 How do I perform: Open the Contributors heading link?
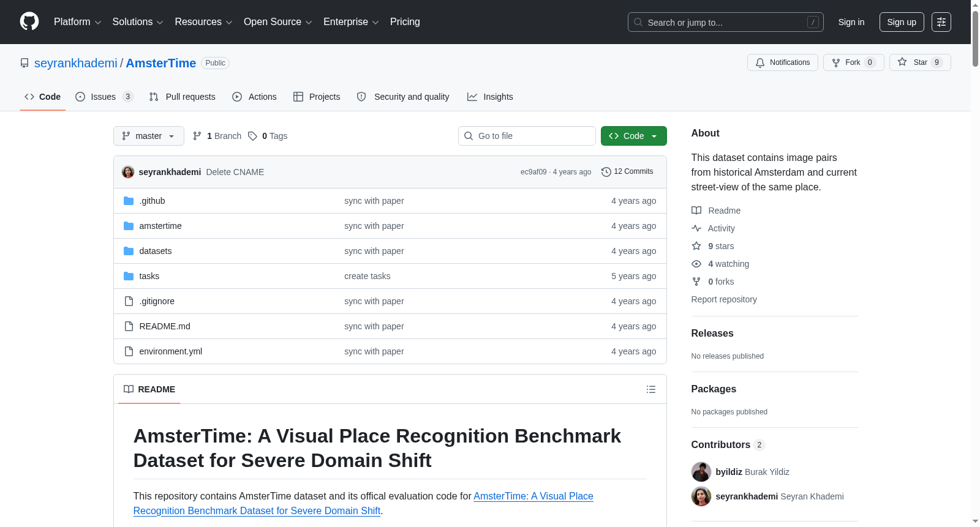click(x=728, y=445)
